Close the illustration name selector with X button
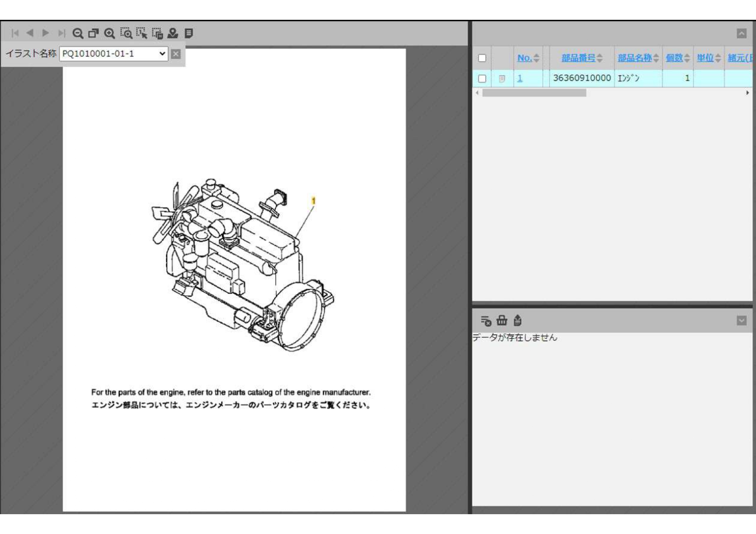Image resolution: width=756 pixels, height=534 pixels. (x=176, y=54)
